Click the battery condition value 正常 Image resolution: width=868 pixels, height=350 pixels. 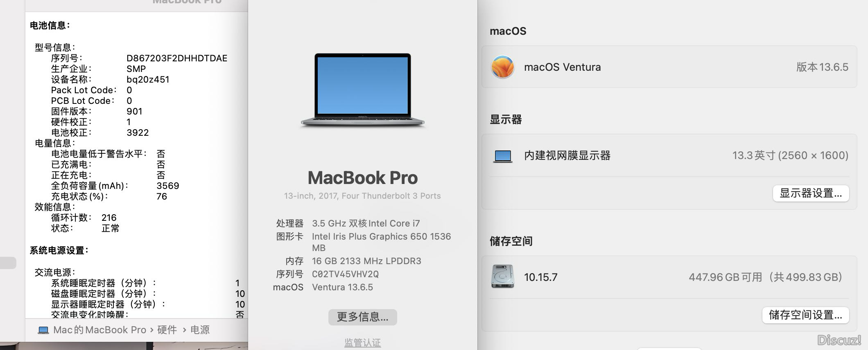click(x=111, y=228)
